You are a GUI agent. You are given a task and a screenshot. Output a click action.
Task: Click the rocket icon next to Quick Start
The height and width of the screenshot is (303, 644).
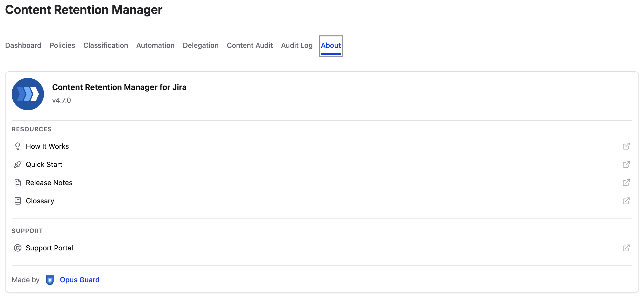[x=18, y=164]
